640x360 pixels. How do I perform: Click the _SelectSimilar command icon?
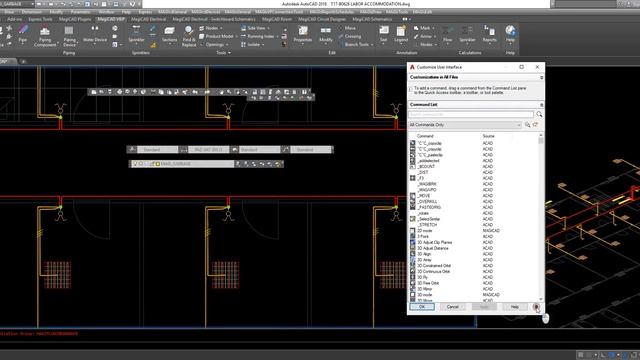pos(413,219)
